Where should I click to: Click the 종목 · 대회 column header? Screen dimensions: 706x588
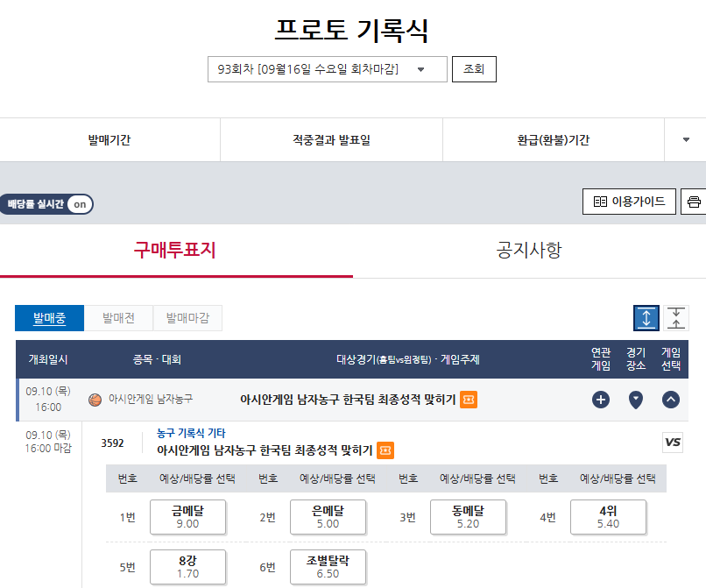[157, 359]
